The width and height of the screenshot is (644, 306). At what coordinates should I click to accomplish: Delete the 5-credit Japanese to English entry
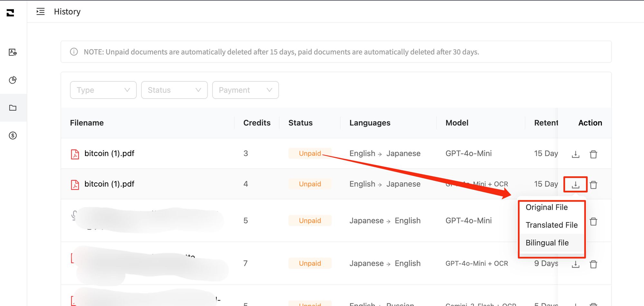tap(593, 221)
